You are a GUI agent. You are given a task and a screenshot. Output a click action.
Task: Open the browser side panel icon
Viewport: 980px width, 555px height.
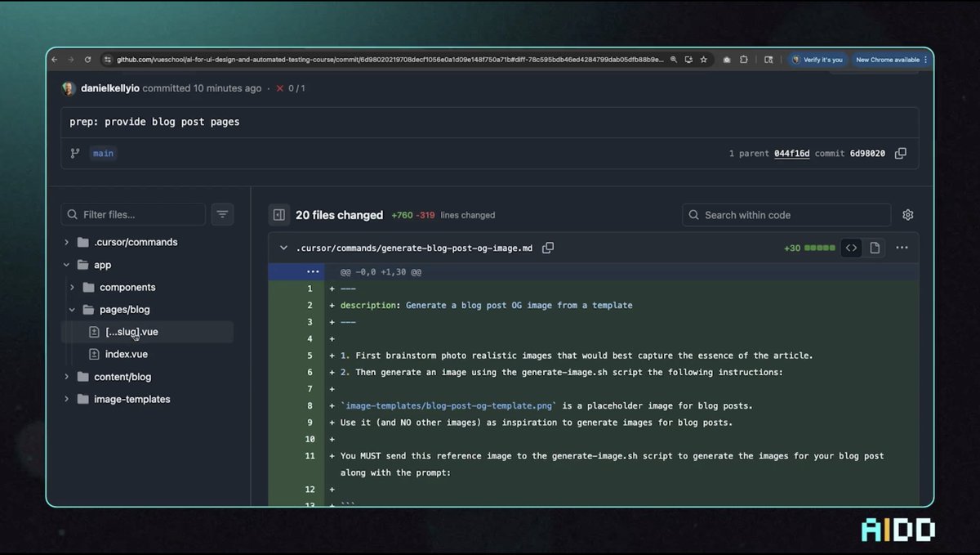pos(768,60)
